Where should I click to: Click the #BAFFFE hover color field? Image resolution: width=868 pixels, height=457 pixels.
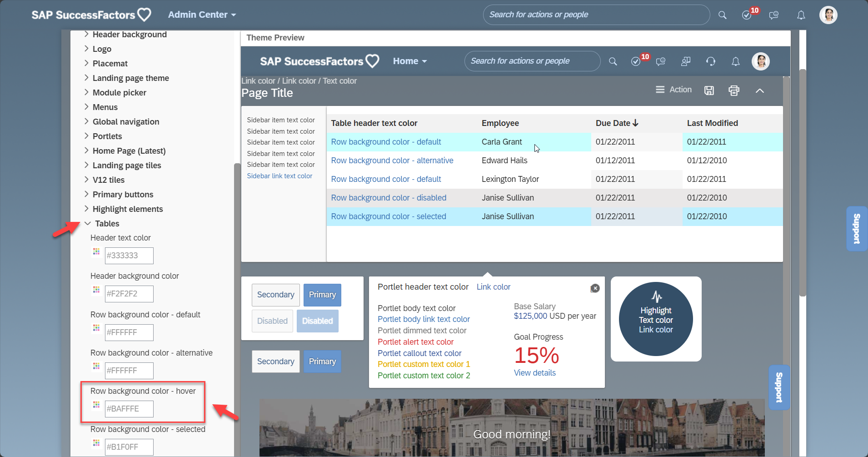point(129,409)
